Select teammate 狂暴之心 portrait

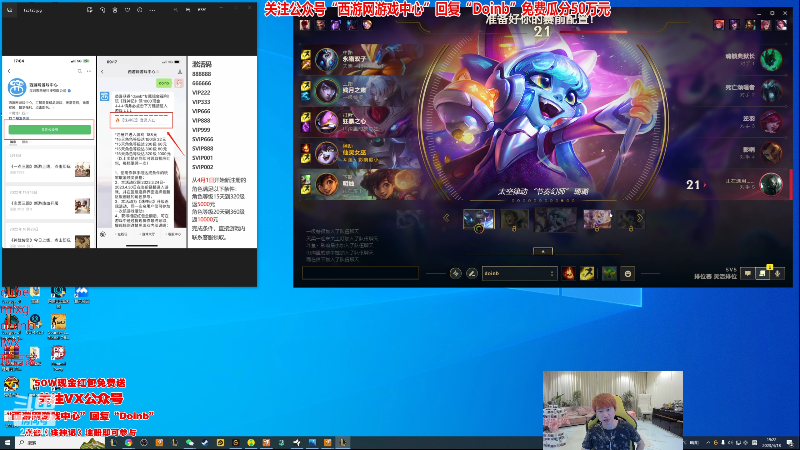coord(327,122)
